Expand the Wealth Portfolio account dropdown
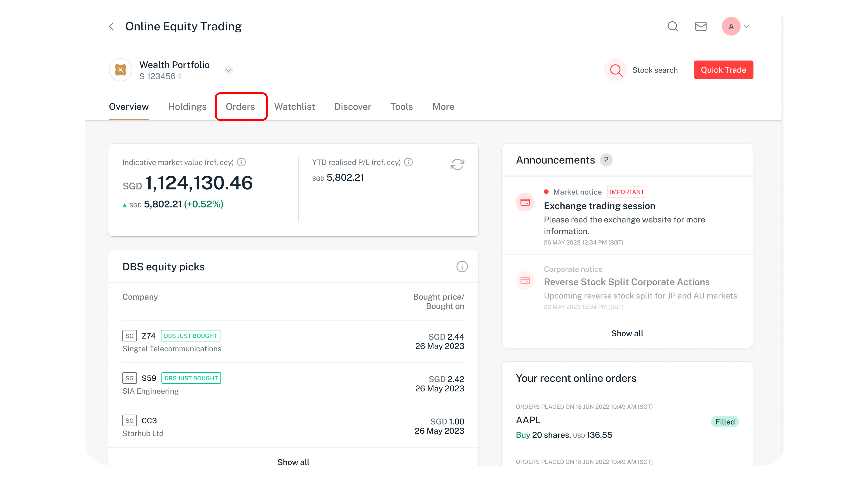 pos(228,70)
